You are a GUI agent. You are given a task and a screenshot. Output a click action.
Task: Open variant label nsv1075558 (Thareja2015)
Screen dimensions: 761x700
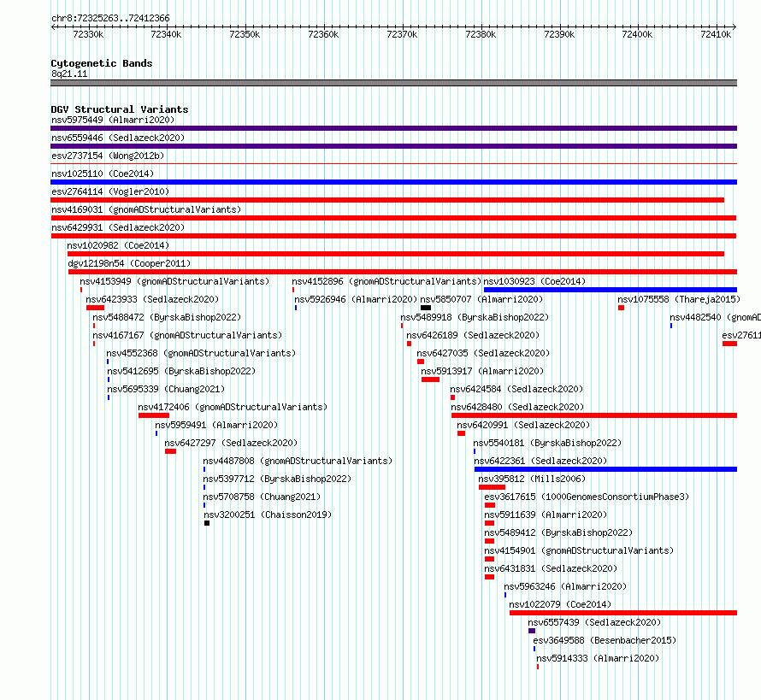click(x=679, y=299)
